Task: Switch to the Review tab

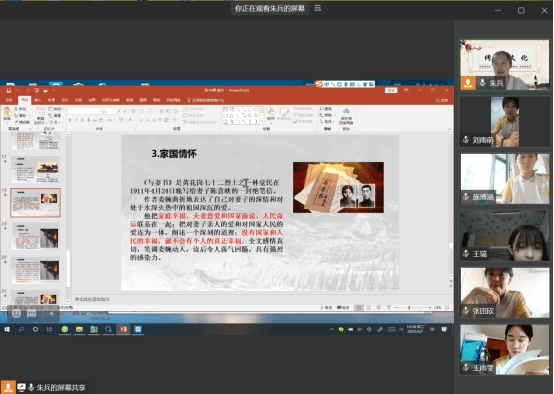Action: (130, 100)
